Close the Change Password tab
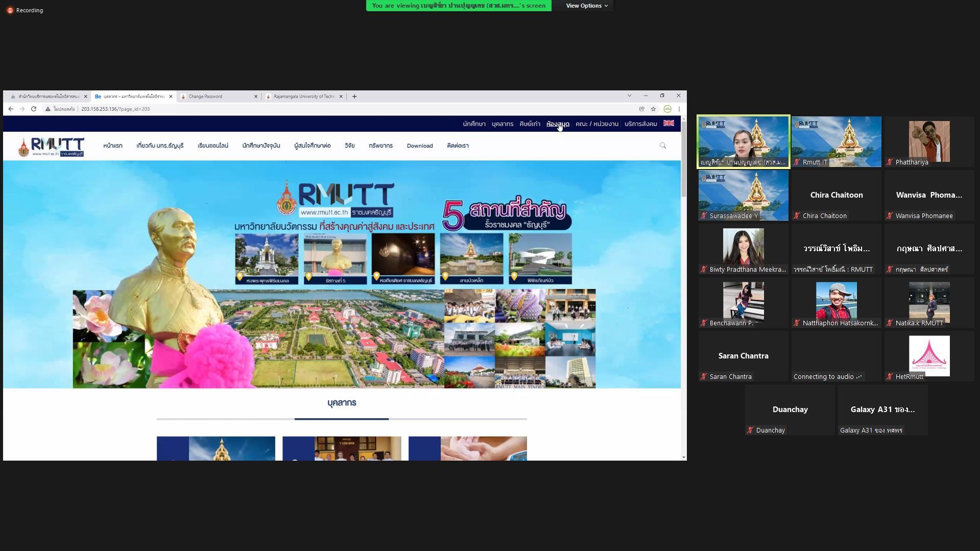The image size is (980, 551). (x=256, y=96)
